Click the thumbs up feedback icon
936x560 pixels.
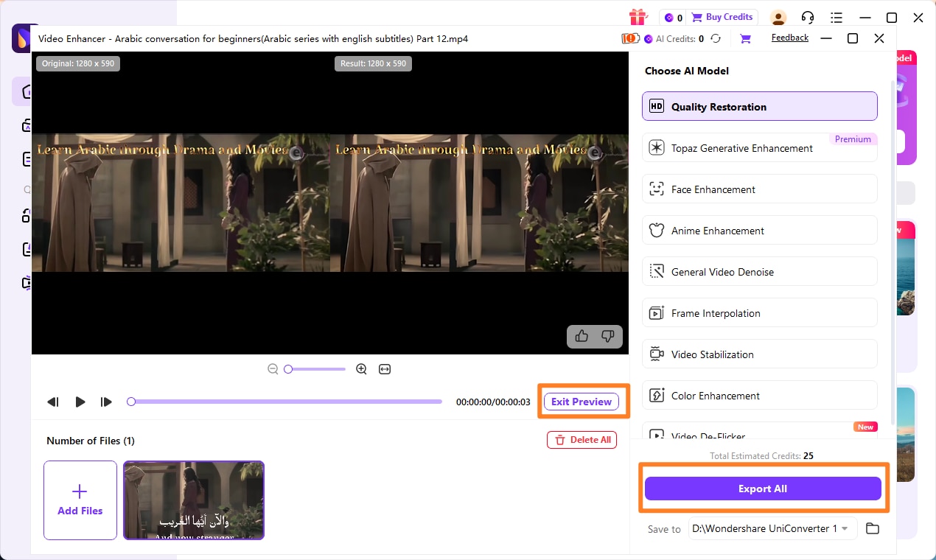click(x=581, y=336)
